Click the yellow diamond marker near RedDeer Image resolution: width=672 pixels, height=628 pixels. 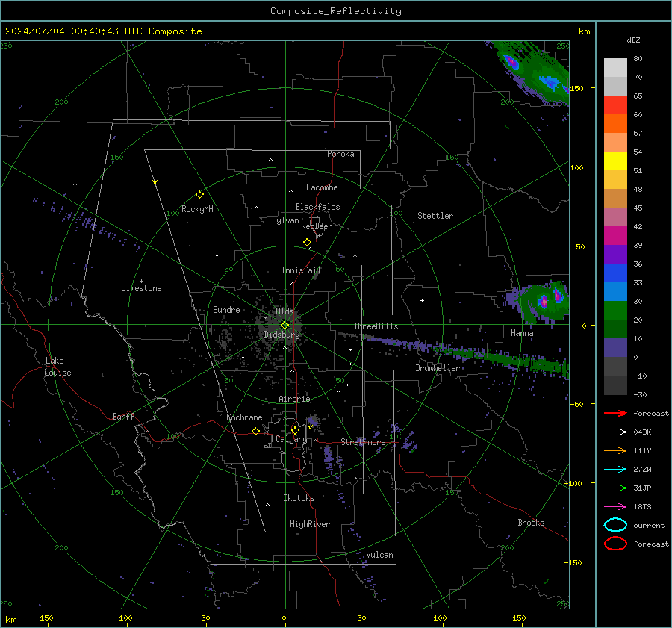click(x=307, y=243)
